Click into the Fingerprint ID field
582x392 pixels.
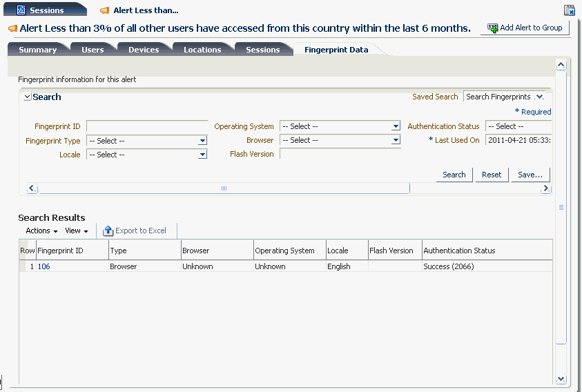(147, 126)
